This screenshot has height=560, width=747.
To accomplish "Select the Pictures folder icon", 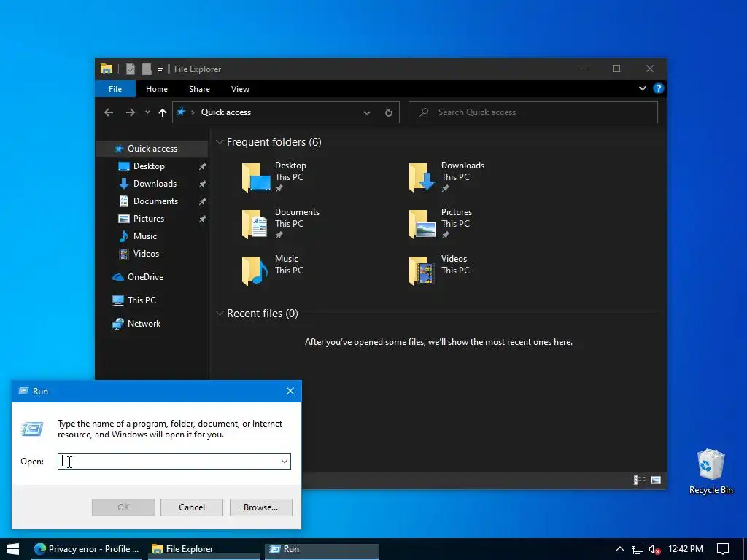I will (x=422, y=224).
